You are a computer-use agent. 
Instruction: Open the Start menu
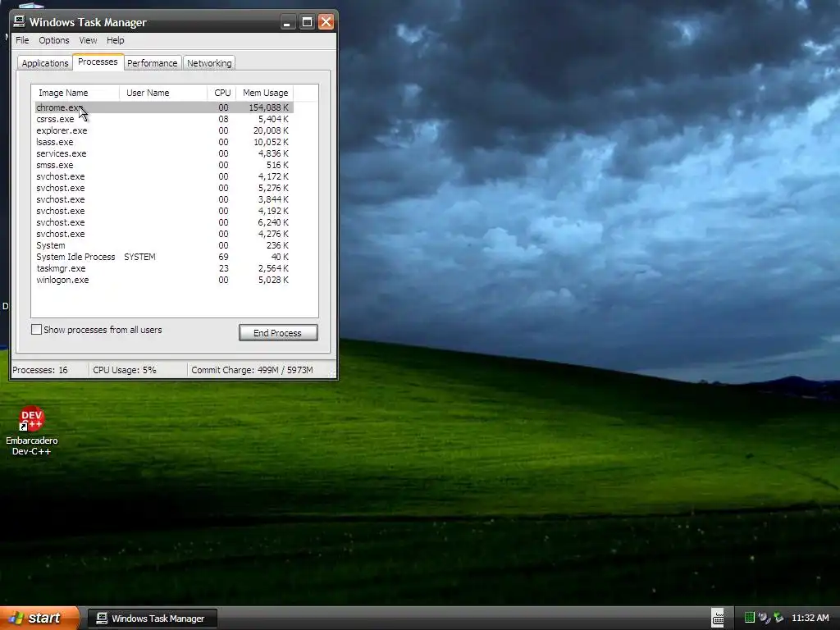39,618
